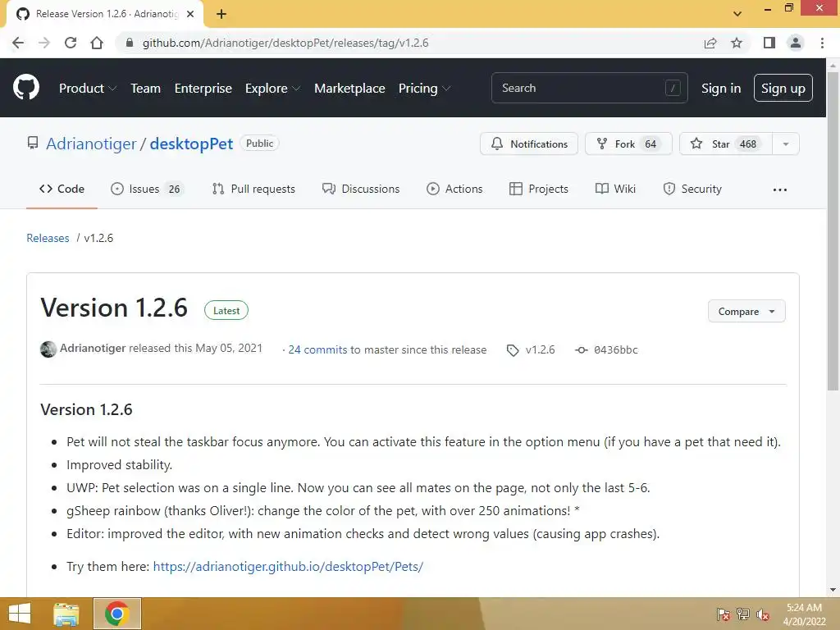Click the browser forward arrow
This screenshot has width=840, height=630.
(44, 43)
